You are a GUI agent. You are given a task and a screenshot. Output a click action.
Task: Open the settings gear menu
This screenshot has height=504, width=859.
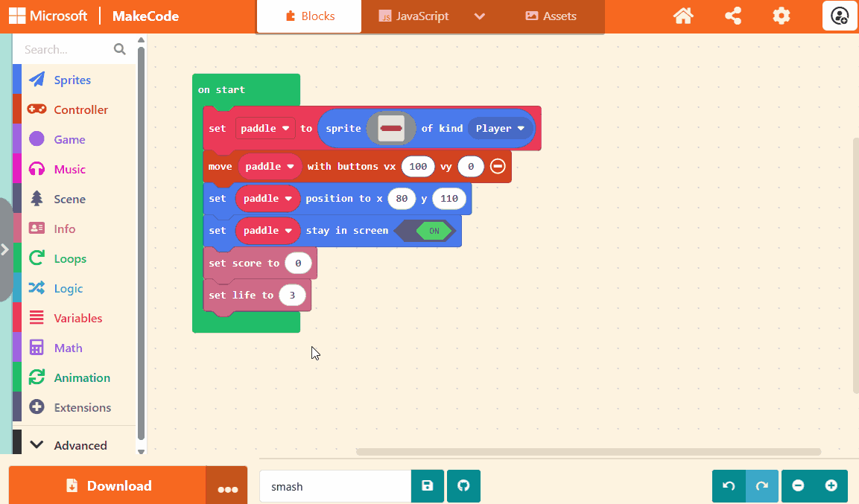(x=781, y=16)
